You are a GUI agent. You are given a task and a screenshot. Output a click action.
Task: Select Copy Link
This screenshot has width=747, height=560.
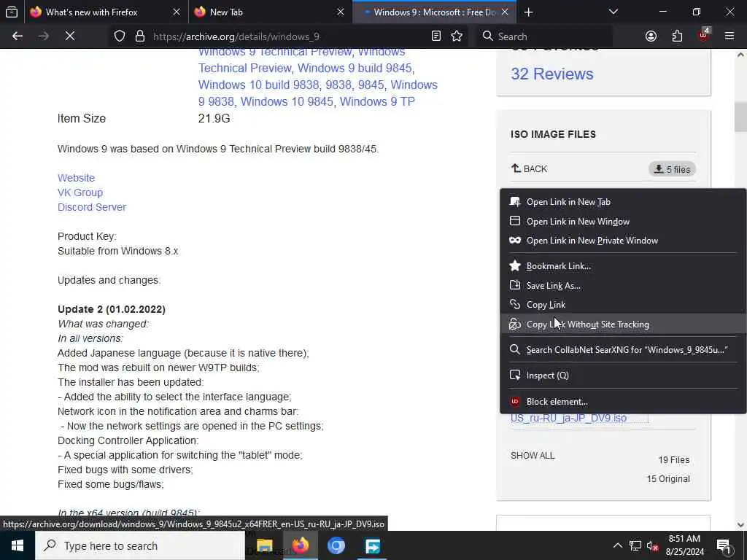click(623, 305)
